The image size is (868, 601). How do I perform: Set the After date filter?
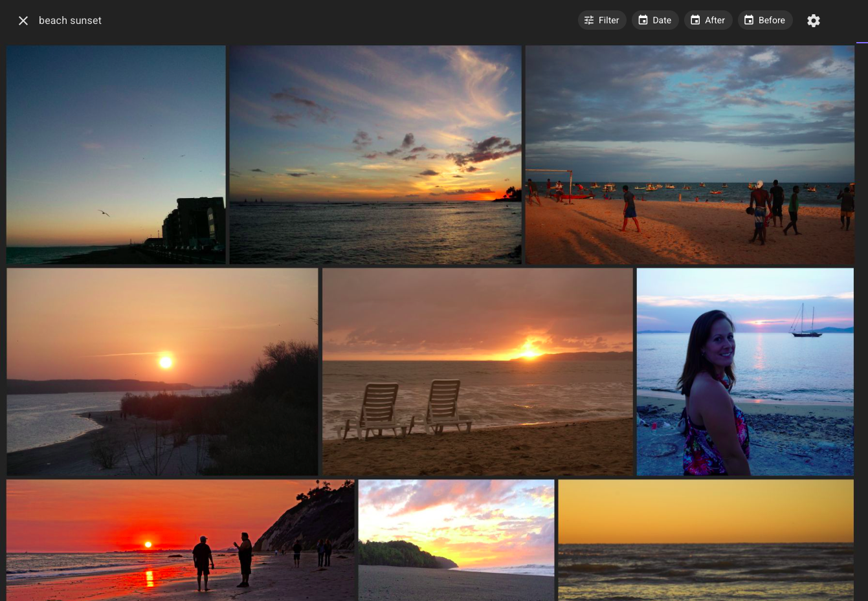click(708, 20)
